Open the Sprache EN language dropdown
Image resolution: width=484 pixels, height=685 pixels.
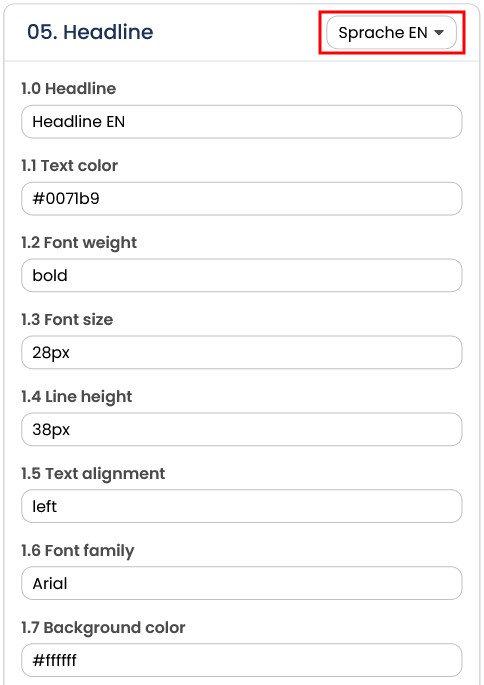tap(391, 33)
